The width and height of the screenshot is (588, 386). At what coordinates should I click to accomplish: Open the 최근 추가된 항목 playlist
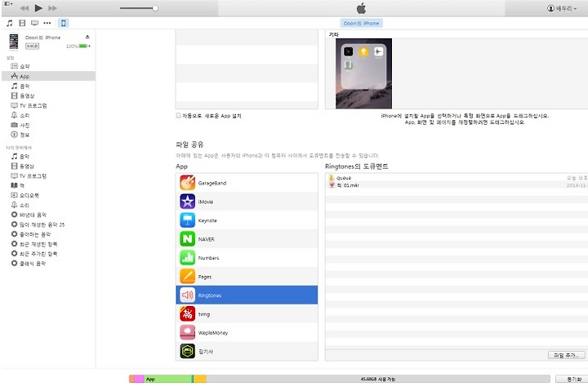click(48, 254)
